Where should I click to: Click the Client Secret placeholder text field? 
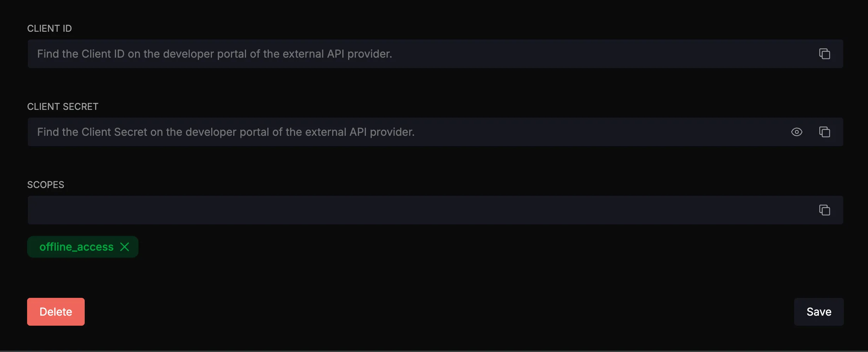(x=271, y=132)
